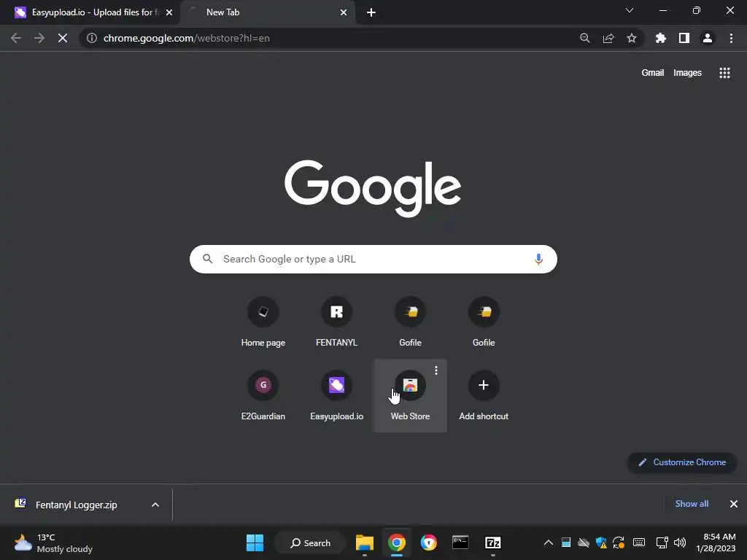Screen dimensions: 747x560
Task: Open Windows Security tray icon
Action: [601, 542]
